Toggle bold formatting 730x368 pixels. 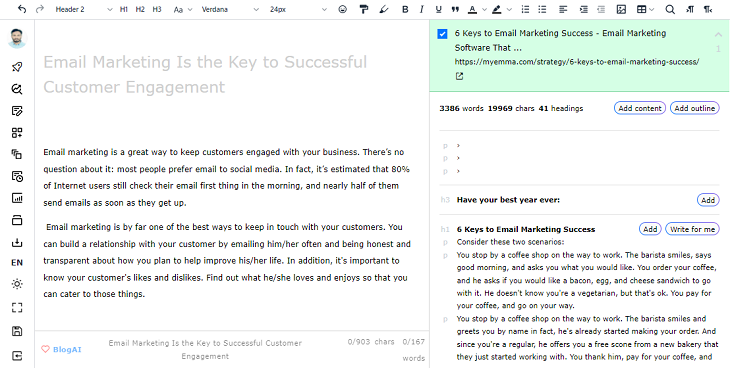[405, 9]
